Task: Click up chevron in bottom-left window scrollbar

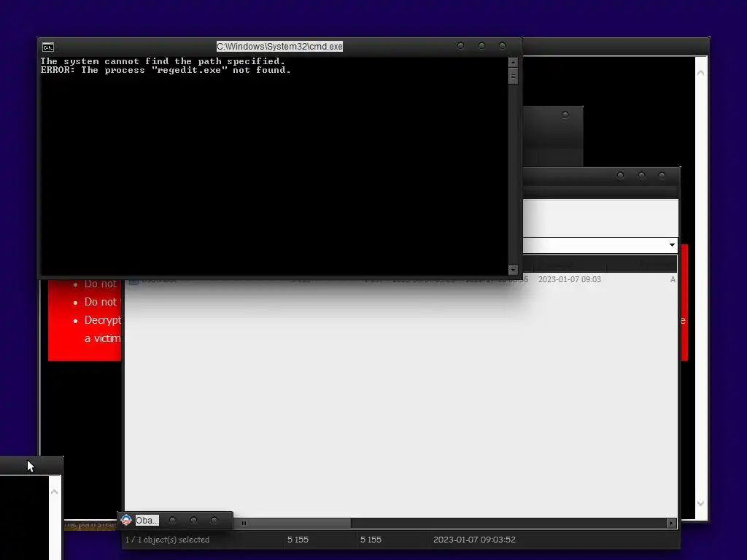Action: click(54, 491)
